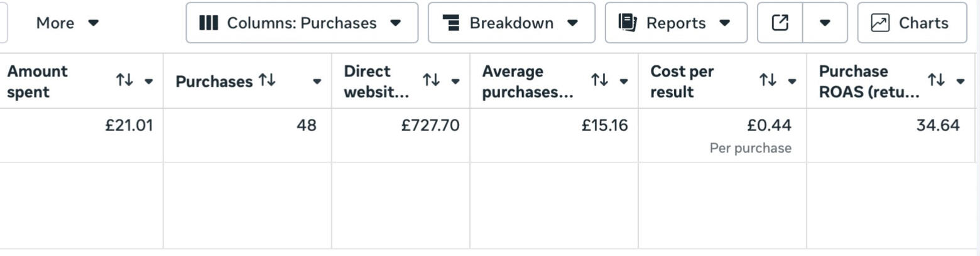Sort by Cost per result arrows
Screen dimensions: 980x256
click(x=768, y=81)
